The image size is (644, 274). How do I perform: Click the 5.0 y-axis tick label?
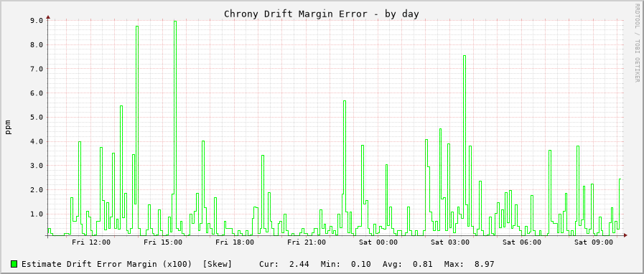[37, 118]
